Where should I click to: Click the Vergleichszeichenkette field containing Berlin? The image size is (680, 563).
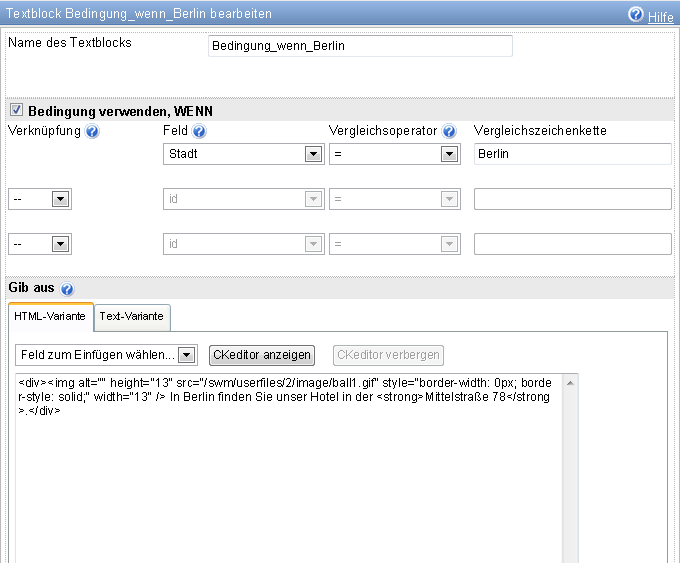(x=572, y=154)
